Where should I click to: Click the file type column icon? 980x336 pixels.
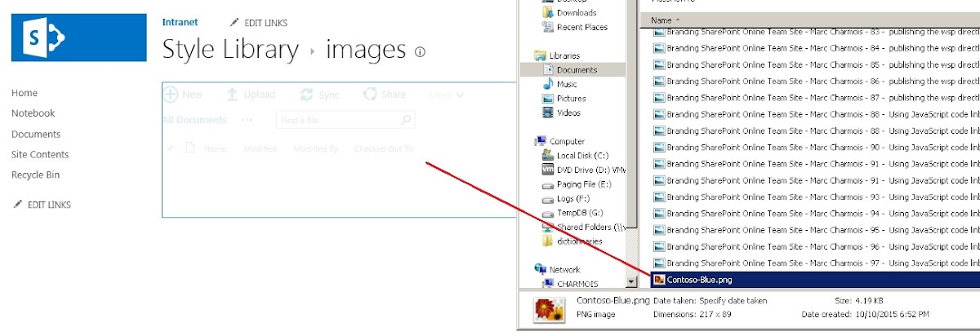point(189,148)
